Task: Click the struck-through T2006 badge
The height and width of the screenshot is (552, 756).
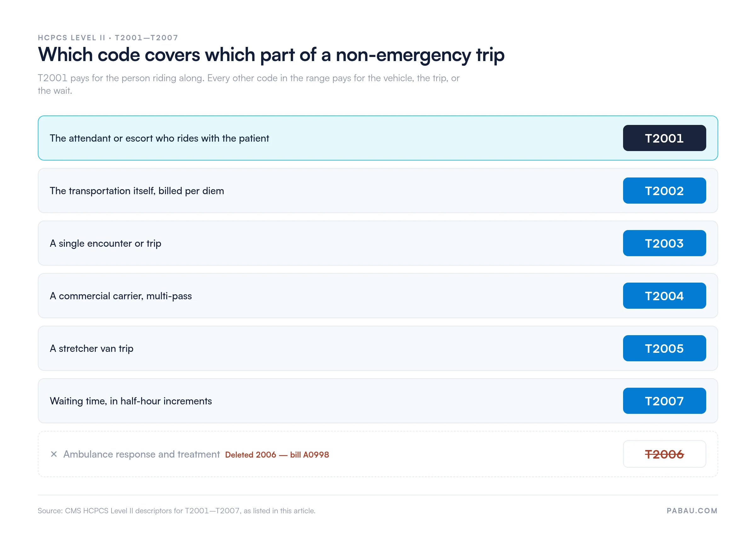Action: pos(664,454)
